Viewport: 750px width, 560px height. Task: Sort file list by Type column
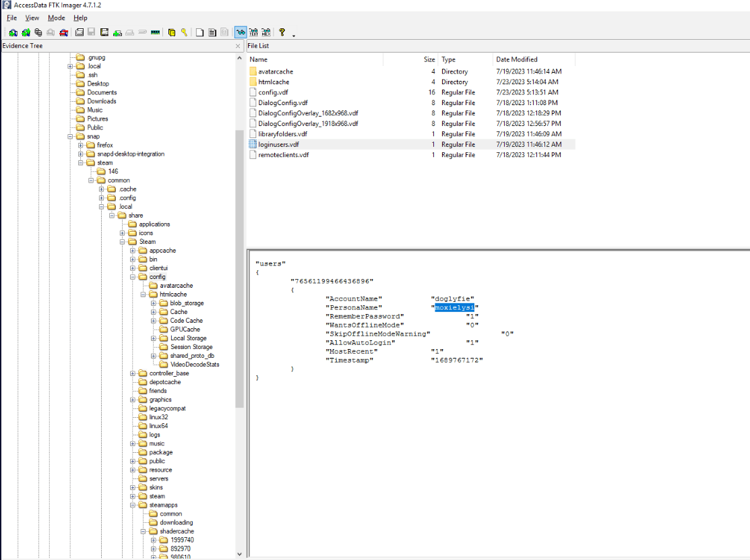[x=465, y=59]
